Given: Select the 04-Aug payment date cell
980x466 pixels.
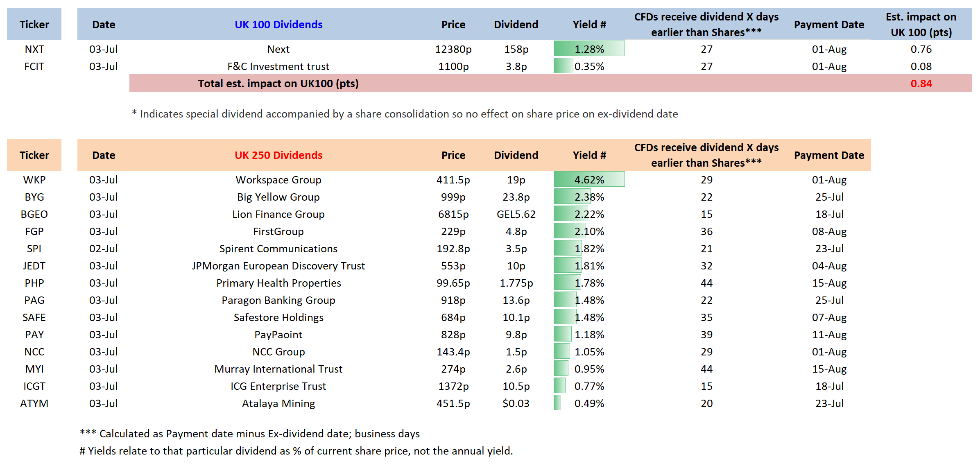Looking at the screenshot, I should click(829, 266).
